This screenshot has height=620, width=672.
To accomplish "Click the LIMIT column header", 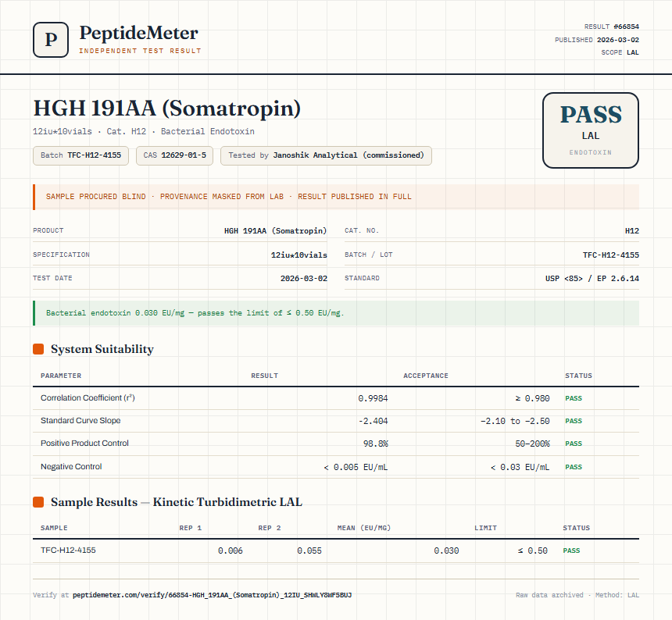I will (485, 528).
